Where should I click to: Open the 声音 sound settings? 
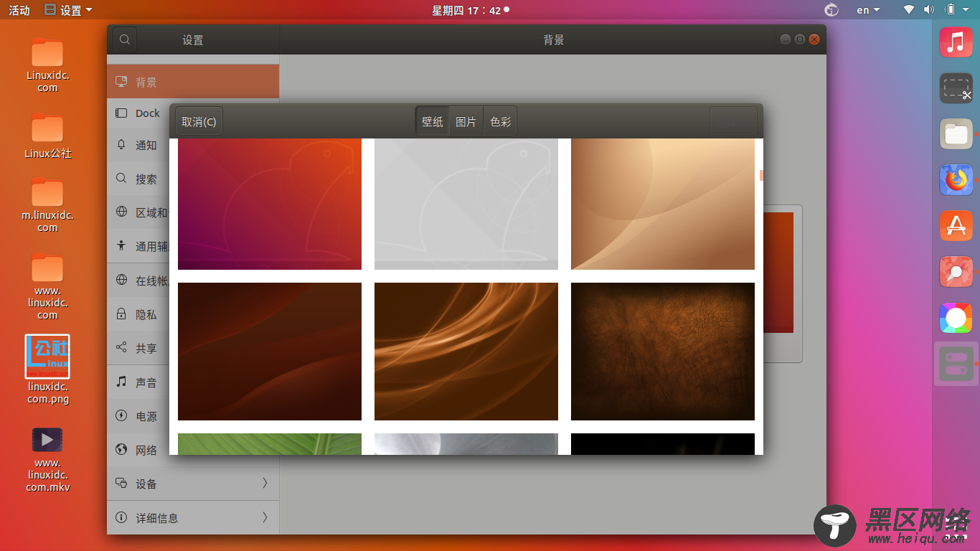pos(138,382)
